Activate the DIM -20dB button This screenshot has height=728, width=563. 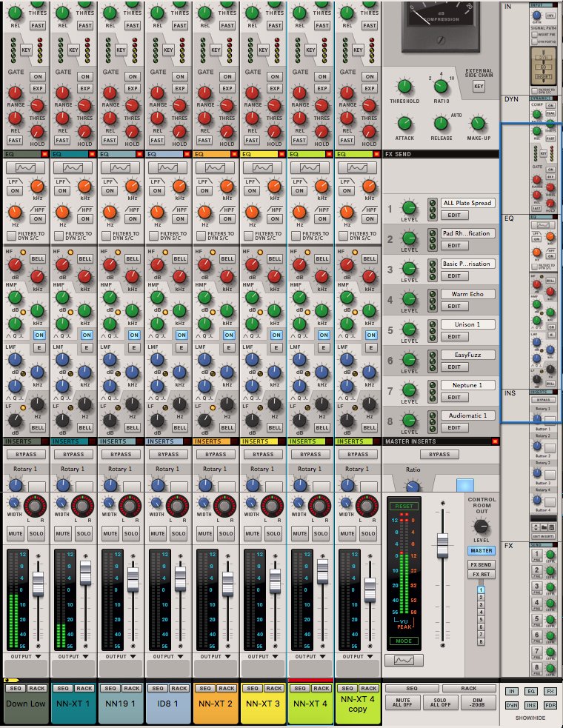[x=478, y=703]
